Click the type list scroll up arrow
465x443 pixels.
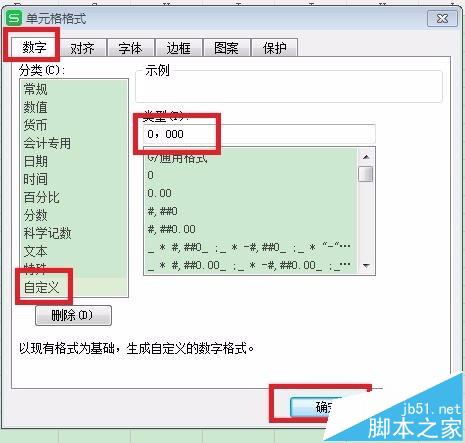click(366, 157)
